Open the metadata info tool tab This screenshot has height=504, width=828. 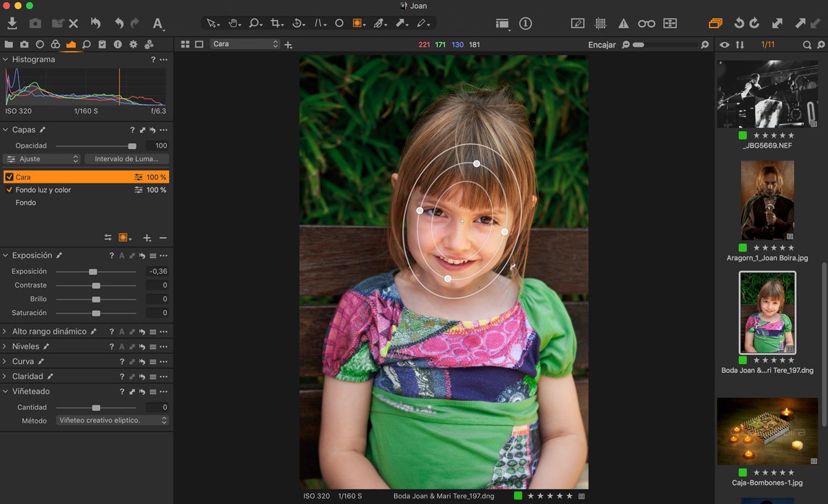117,45
